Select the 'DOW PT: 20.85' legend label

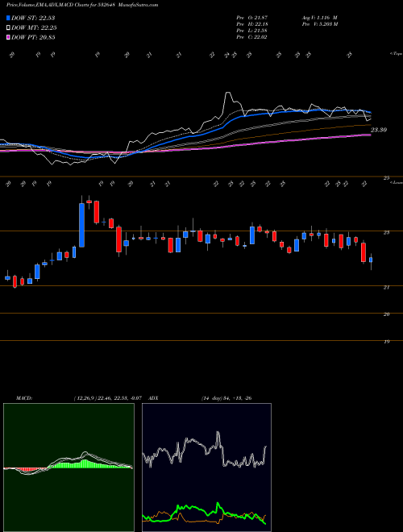(x=33, y=38)
